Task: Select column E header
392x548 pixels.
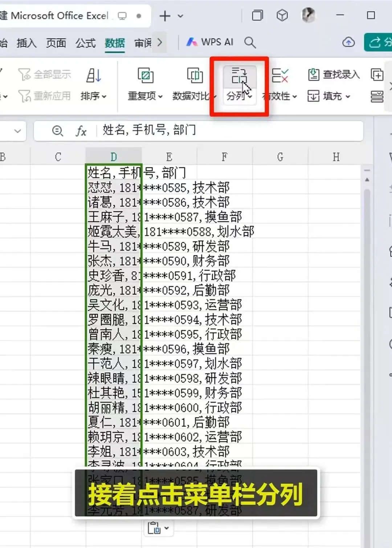Action: [x=169, y=157]
